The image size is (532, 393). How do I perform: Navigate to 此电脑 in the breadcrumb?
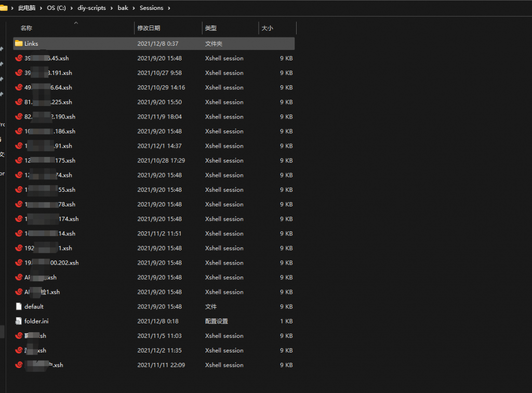[27, 8]
